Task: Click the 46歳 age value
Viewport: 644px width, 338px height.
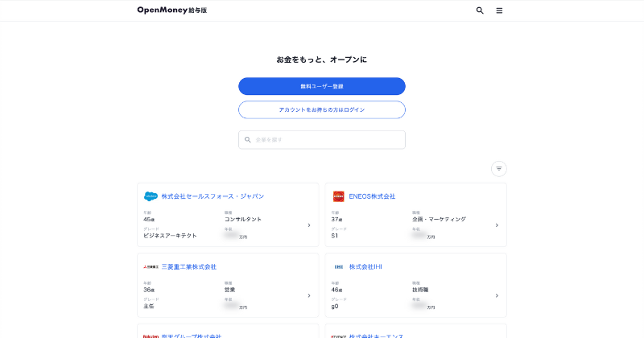Action: [336, 290]
